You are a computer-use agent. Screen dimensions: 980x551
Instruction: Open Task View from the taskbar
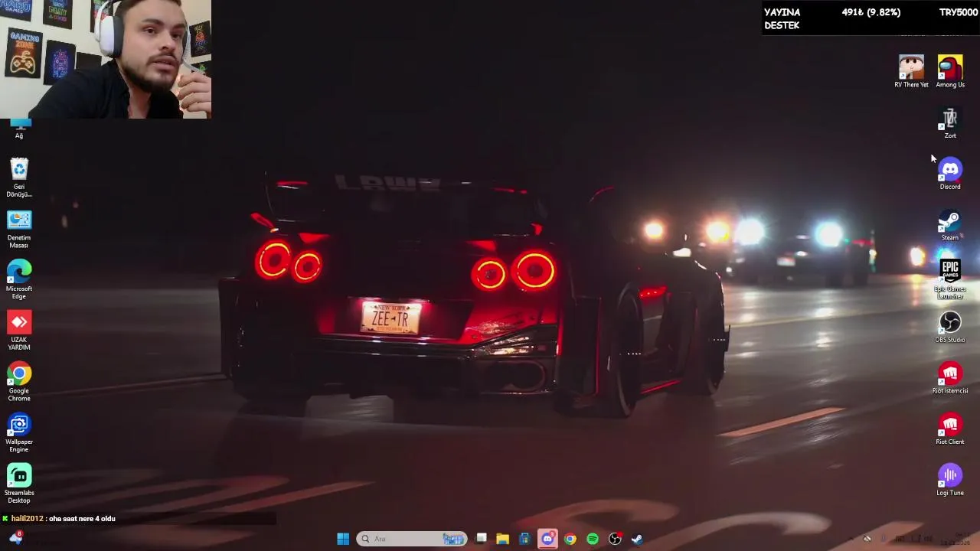(x=481, y=539)
